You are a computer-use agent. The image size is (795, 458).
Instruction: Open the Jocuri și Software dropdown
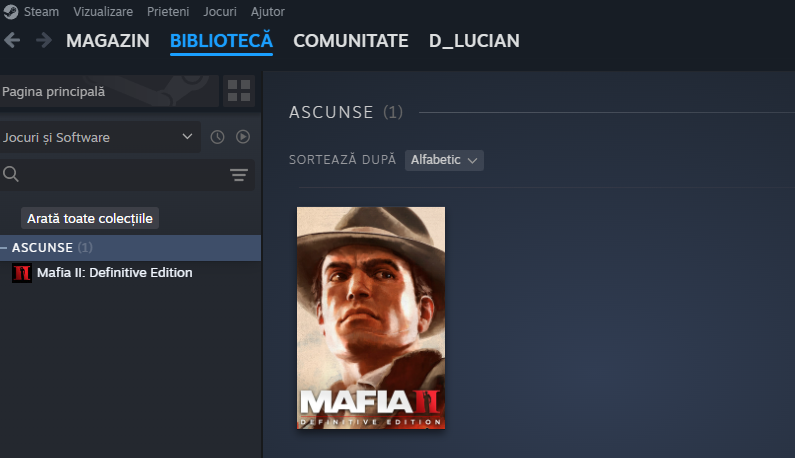[x=100, y=137]
